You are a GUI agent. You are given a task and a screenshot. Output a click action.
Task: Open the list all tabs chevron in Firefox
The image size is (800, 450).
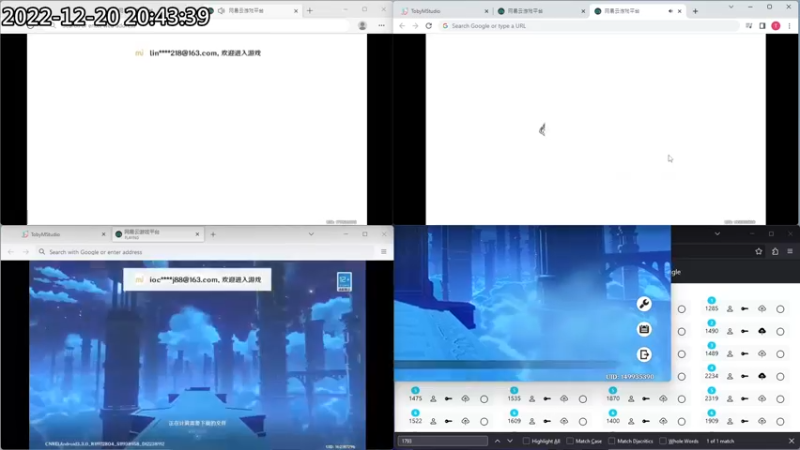tap(311, 234)
